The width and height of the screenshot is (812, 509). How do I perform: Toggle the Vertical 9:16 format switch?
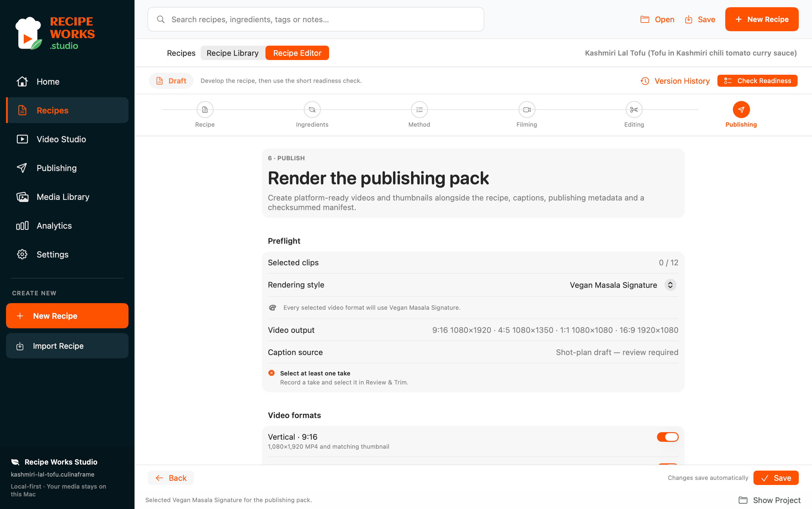pyautogui.click(x=668, y=437)
